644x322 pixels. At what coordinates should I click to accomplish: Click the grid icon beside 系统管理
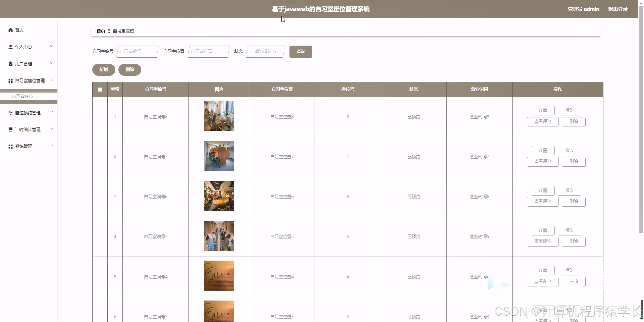point(10,147)
